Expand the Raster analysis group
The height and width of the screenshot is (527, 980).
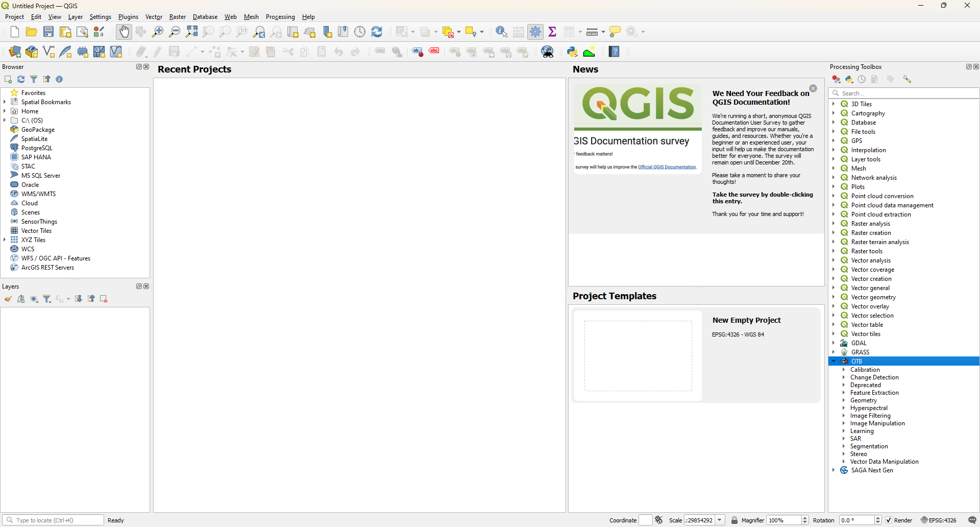(x=834, y=224)
